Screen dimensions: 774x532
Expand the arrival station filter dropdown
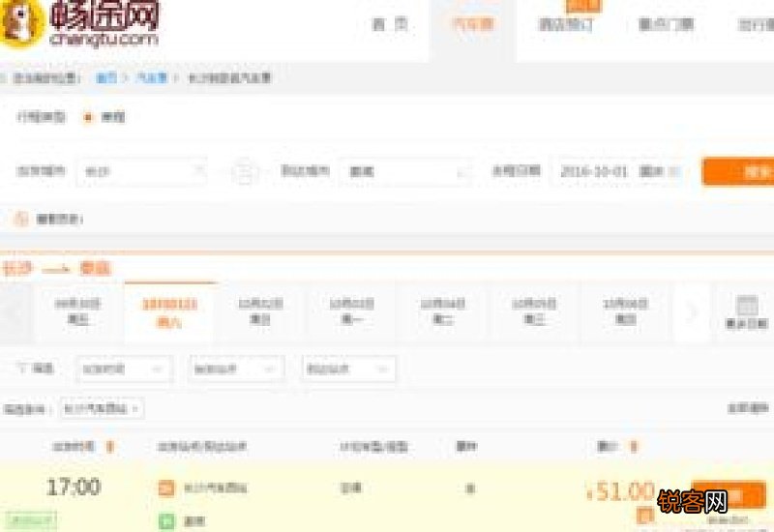click(x=348, y=369)
